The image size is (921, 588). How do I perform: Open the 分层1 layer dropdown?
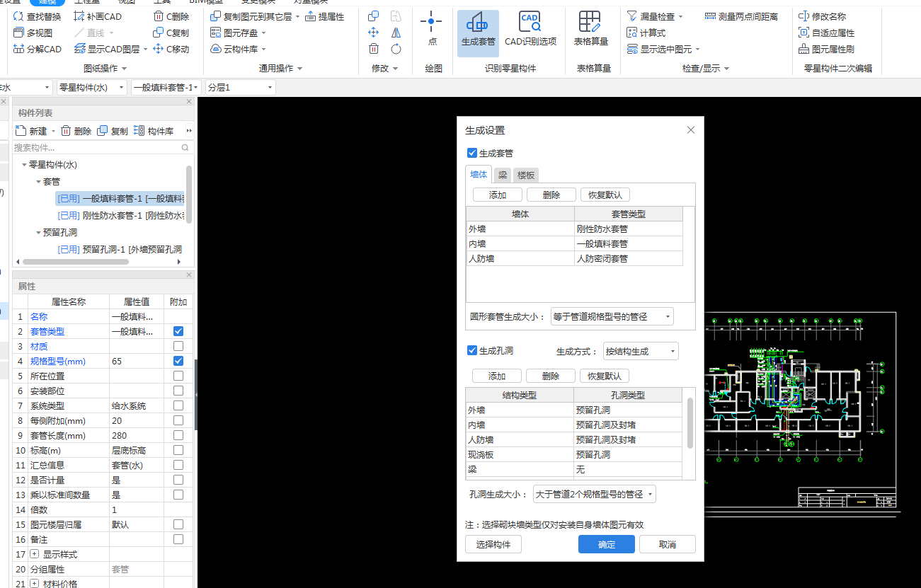[x=239, y=87]
